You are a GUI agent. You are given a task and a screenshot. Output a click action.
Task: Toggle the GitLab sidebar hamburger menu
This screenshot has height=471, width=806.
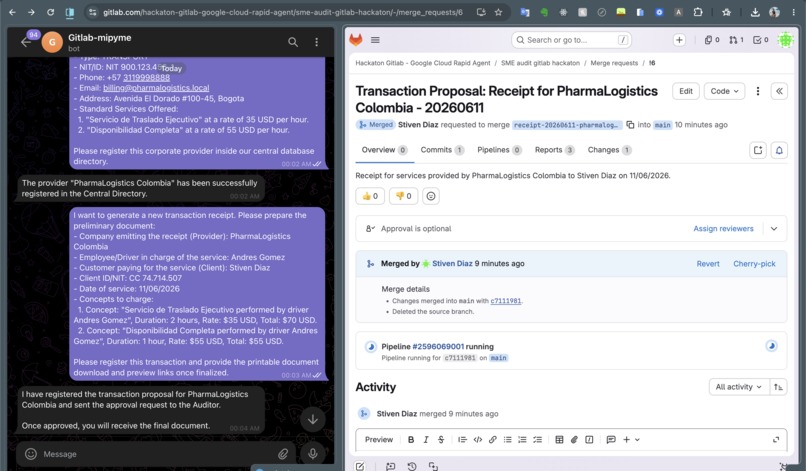(375, 40)
